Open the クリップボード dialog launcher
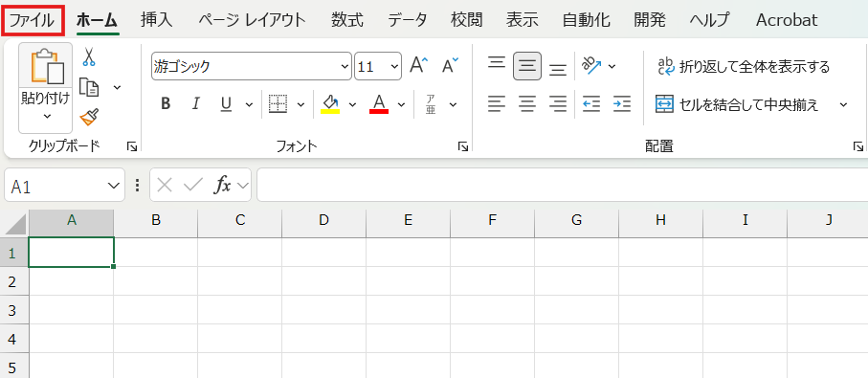 click(x=132, y=146)
